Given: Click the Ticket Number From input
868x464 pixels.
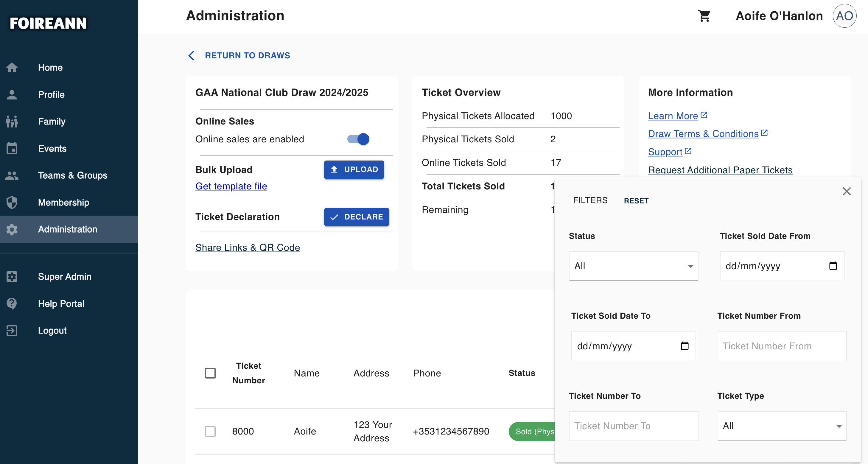Looking at the screenshot, I should coord(782,346).
